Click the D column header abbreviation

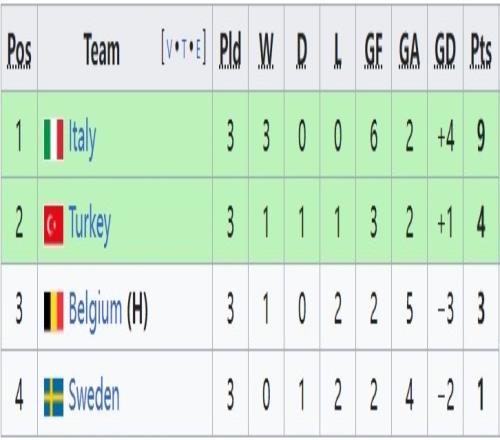(302, 50)
